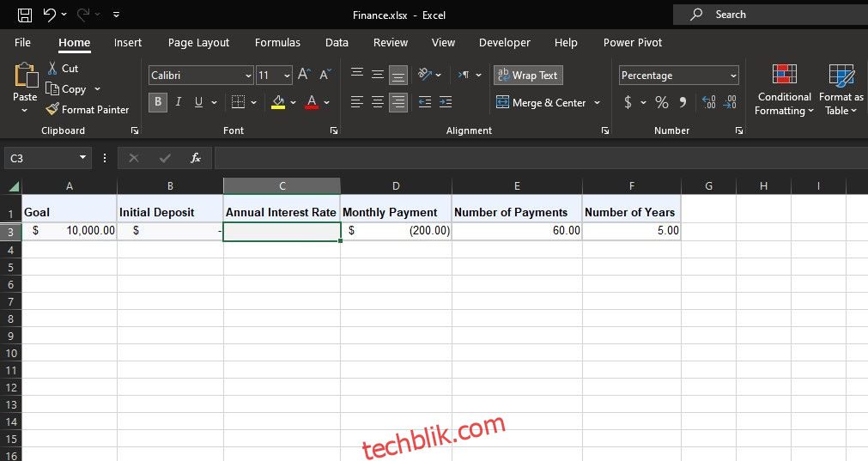Open the View tab
The width and height of the screenshot is (868, 461).
[443, 43]
